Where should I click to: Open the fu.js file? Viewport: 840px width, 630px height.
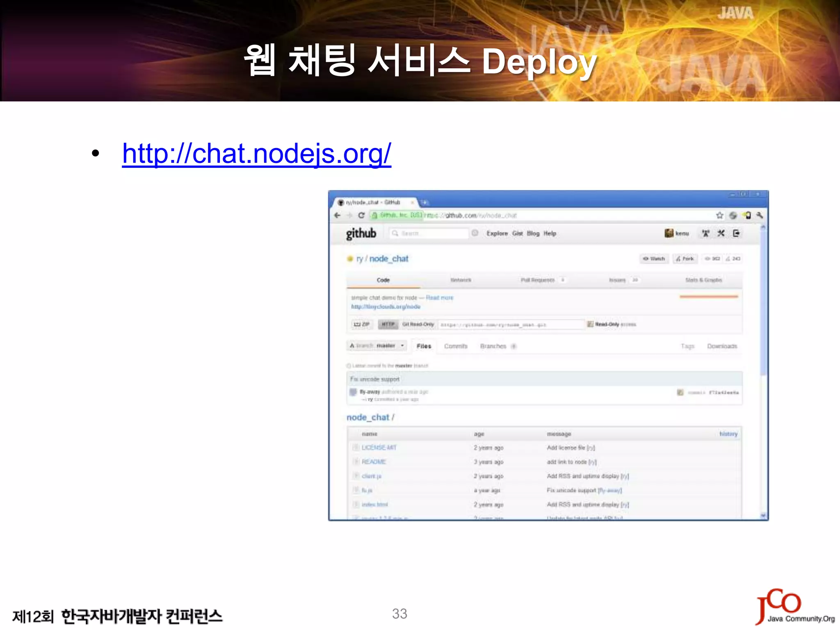(x=367, y=491)
